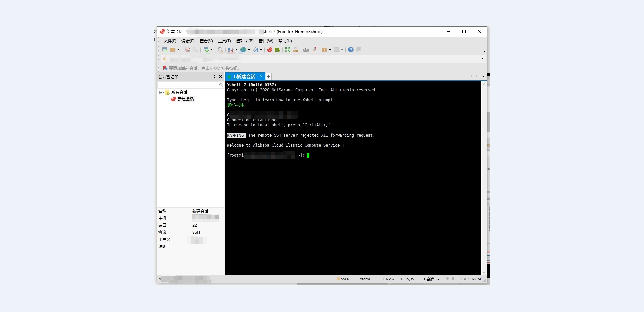This screenshot has height=312, width=644.
Task: Open the globe encoding dropdown arrow
Action: [249, 50]
